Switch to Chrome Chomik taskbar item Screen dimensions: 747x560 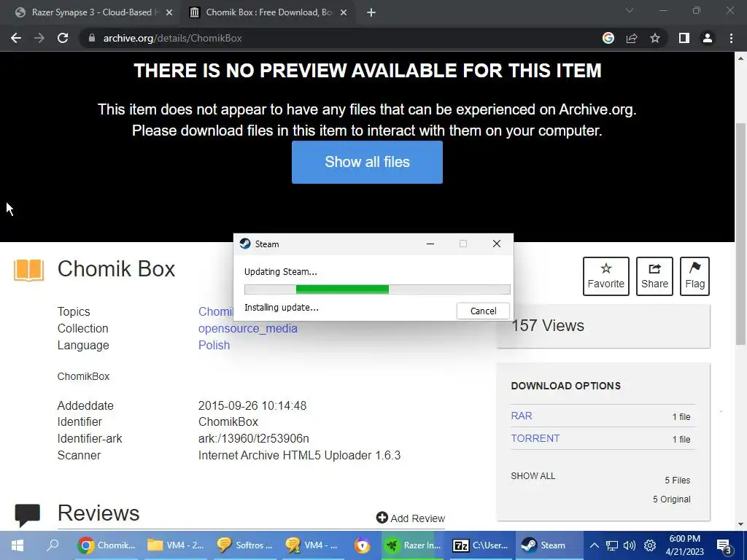coord(107,545)
